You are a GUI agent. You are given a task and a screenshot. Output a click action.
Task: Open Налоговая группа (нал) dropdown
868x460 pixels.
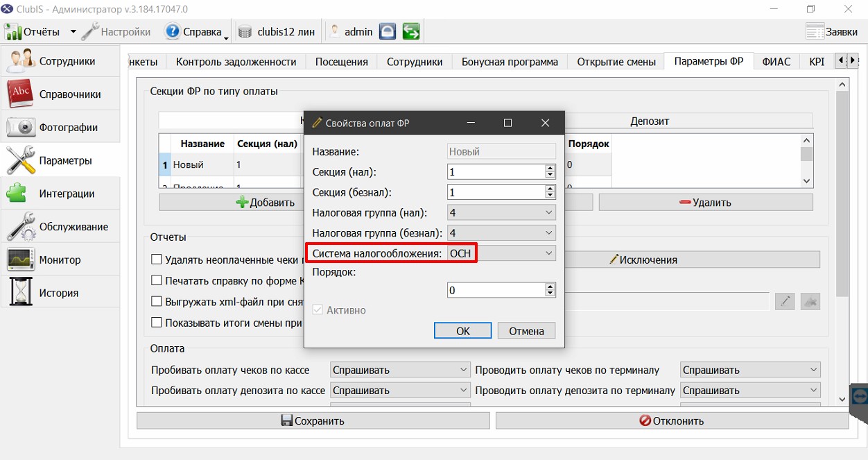tap(501, 212)
